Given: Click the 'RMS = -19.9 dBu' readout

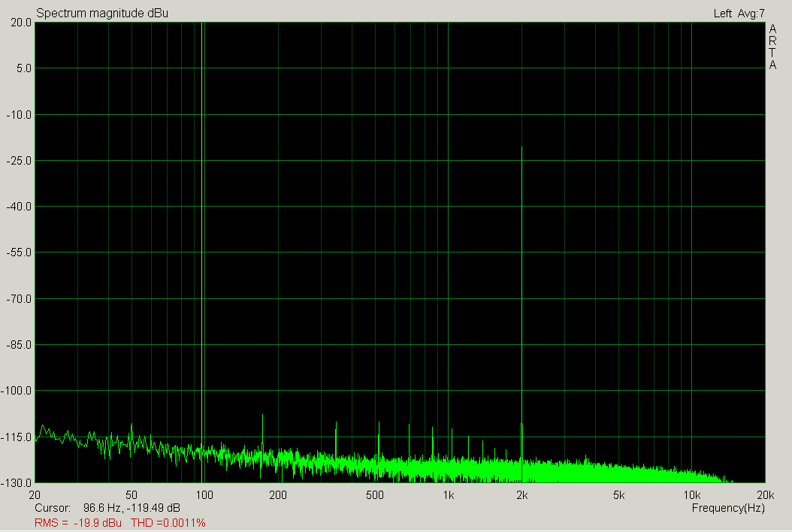Looking at the screenshot, I should tap(78, 523).
